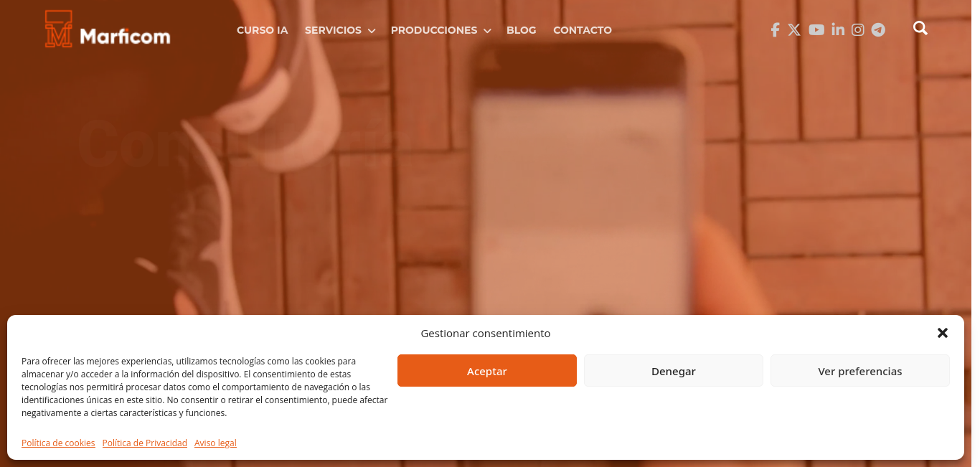Viewport: 980px width, 467px height.
Task: Click the Marficom logo
Action: [x=108, y=29]
